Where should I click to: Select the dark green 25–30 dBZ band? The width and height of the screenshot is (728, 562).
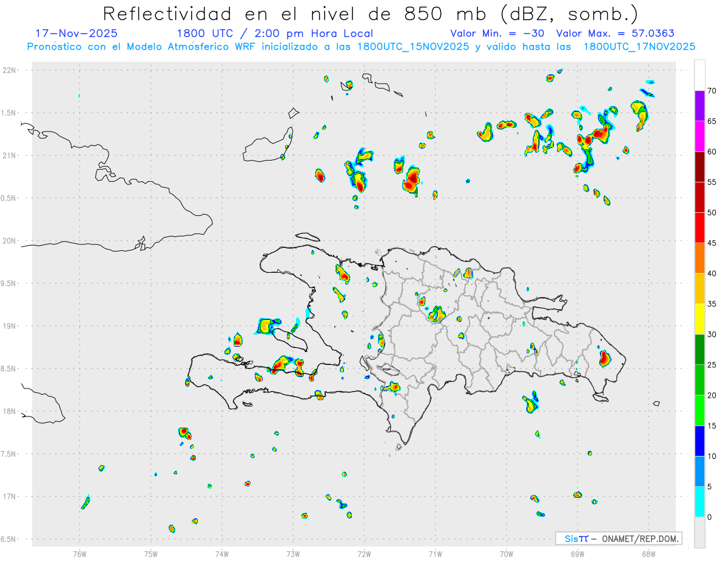(699, 350)
